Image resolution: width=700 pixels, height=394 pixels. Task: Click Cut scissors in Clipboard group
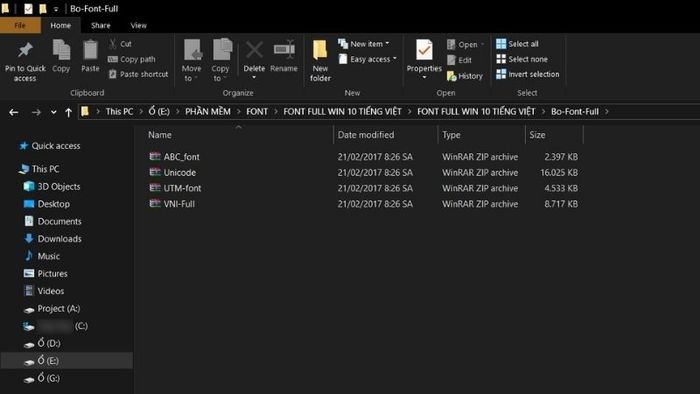[120, 44]
